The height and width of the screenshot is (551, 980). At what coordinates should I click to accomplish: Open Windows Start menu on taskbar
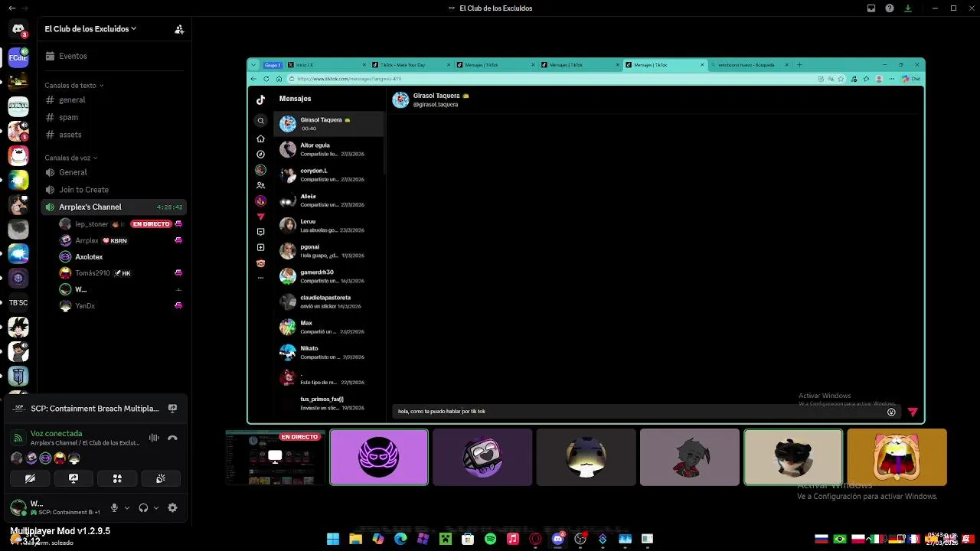click(333, 540)
